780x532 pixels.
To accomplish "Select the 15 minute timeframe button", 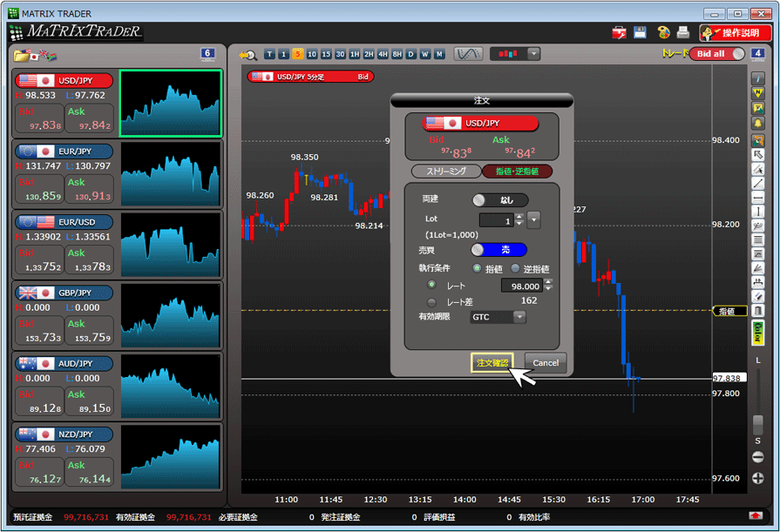I will (326, 54).
